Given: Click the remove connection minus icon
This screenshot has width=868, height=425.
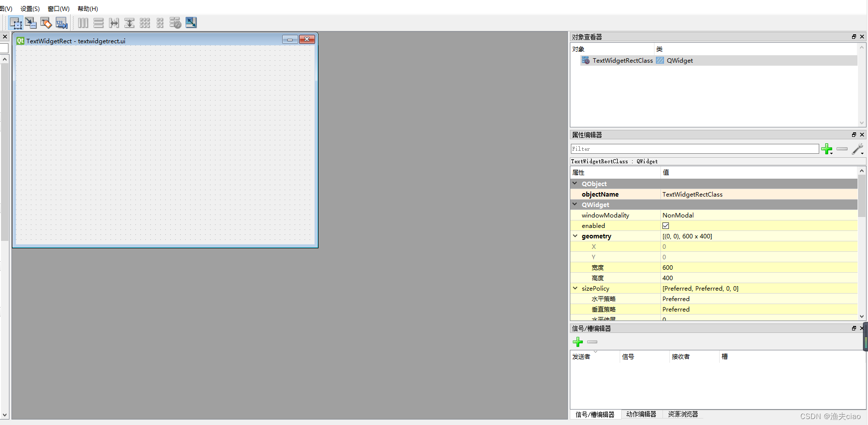Looking at the screenshot, I should (x=592, y=342).
